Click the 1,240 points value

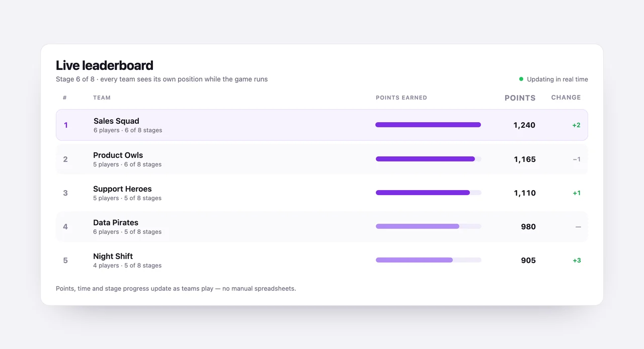[x=524, y=125]
